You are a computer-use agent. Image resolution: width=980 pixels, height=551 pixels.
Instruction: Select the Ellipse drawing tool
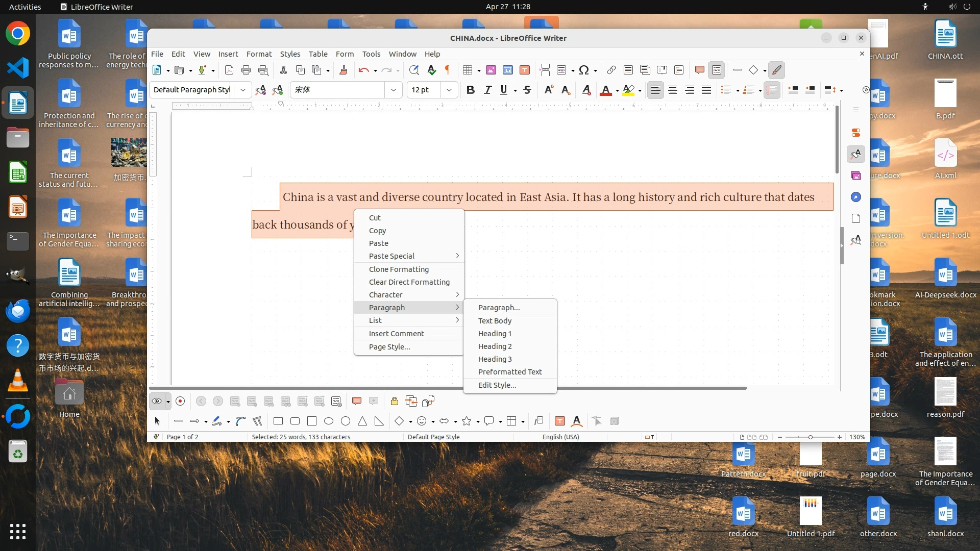tap(329, 421)
